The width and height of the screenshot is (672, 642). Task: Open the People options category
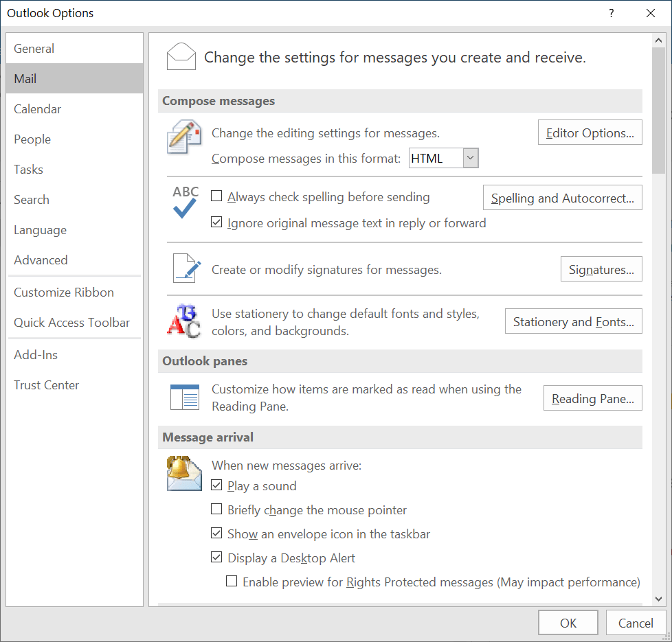(75, 139)
